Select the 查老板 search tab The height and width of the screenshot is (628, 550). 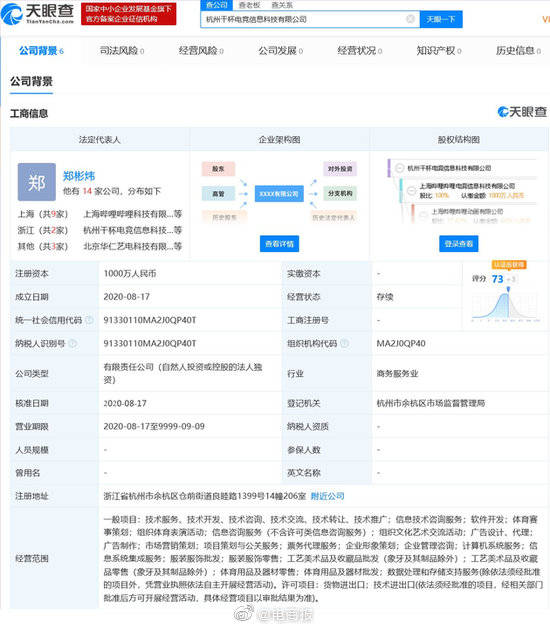point(250,5)
